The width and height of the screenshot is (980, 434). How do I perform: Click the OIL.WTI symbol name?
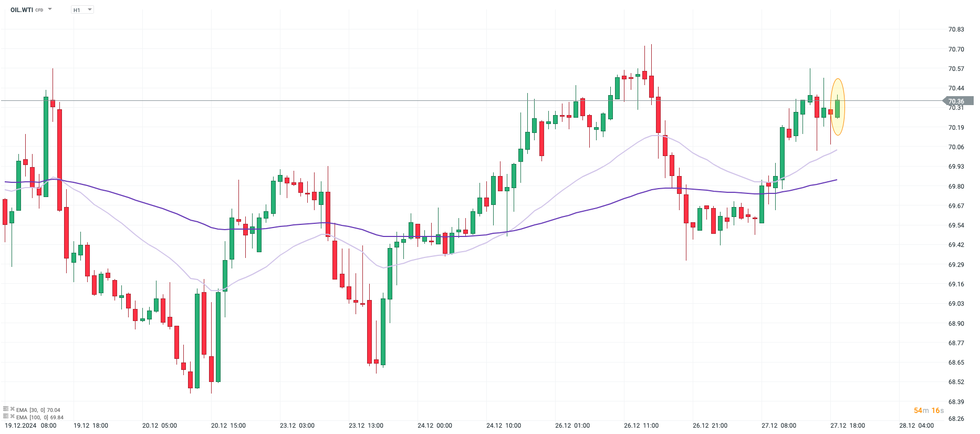point(22,10)
